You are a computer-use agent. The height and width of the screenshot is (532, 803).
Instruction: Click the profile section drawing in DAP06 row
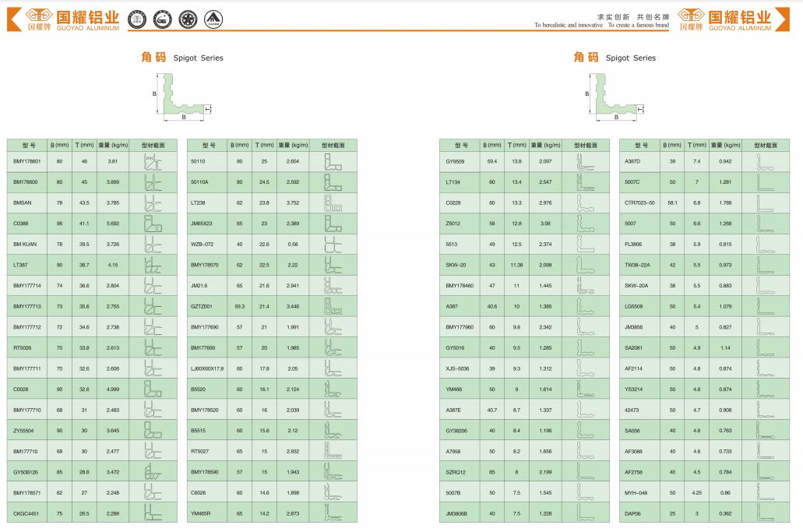766,513
